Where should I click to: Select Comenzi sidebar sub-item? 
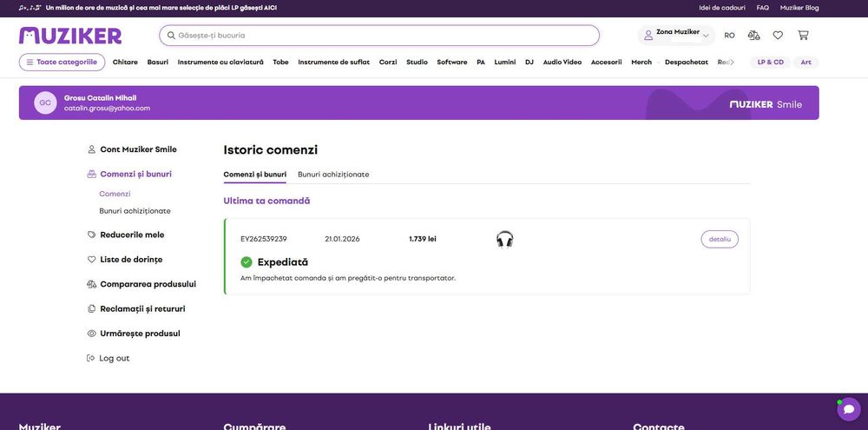[115, 194]
